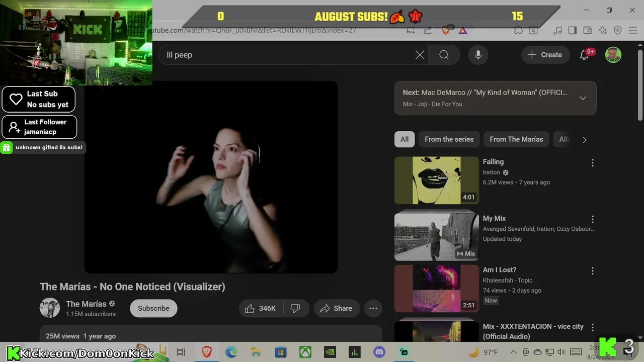Expand the 'Next: Mac DeMarco' playlist panel
This screenshot has height=362, width=644.
583,98
